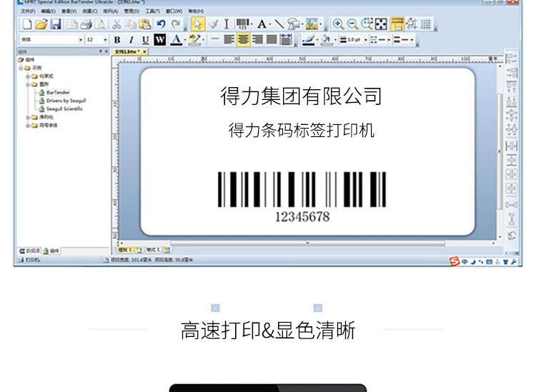536x392 pixels.
Task: Click the width-fit text icon with arrows
Action: click(x=286, y=39)
